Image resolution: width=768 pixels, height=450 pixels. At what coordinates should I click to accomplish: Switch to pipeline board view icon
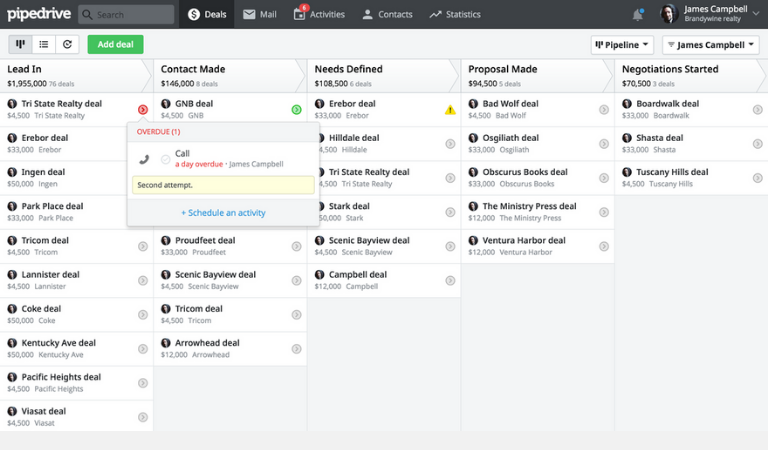[21, 45]
